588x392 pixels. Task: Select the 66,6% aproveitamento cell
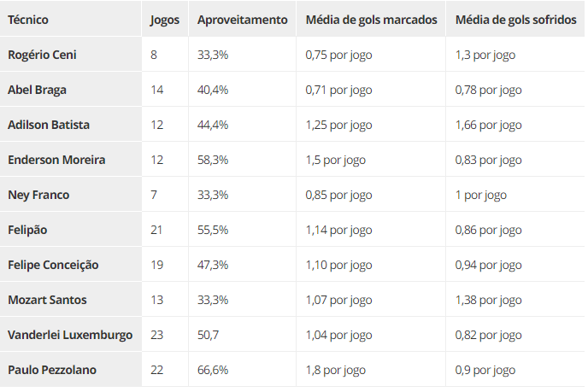213,370
